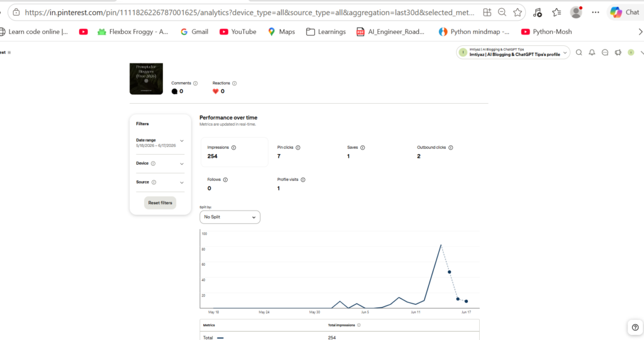
Task: Open the help question mark button
Action: tap(635, 327)
